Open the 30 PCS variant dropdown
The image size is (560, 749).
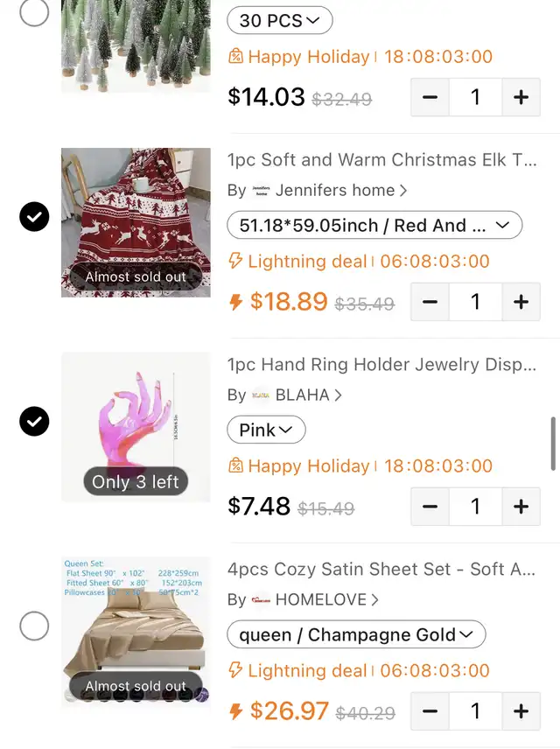[279, 20]
